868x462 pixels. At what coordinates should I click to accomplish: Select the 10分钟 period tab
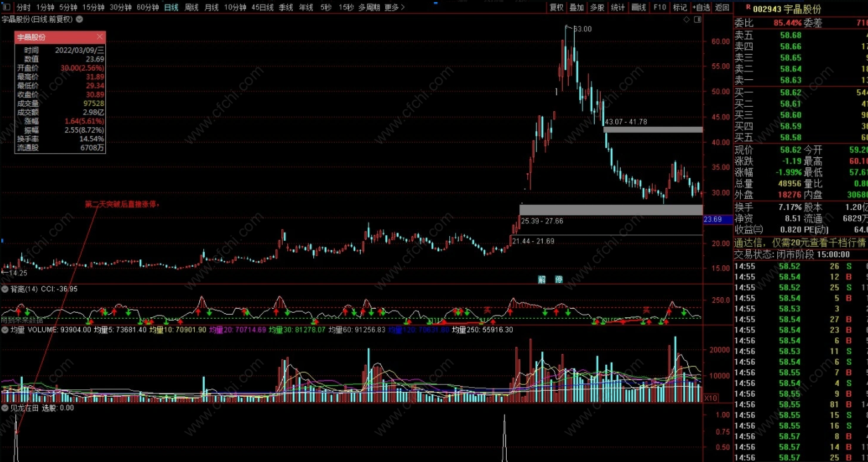pyautogui.click(x=235, y=7)
